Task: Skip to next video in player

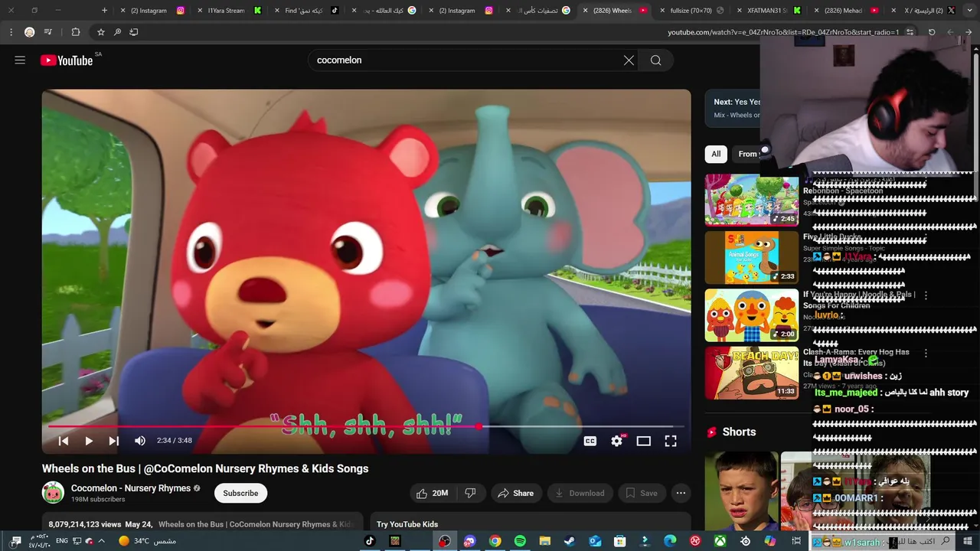Action: click(x=114, y=441)
